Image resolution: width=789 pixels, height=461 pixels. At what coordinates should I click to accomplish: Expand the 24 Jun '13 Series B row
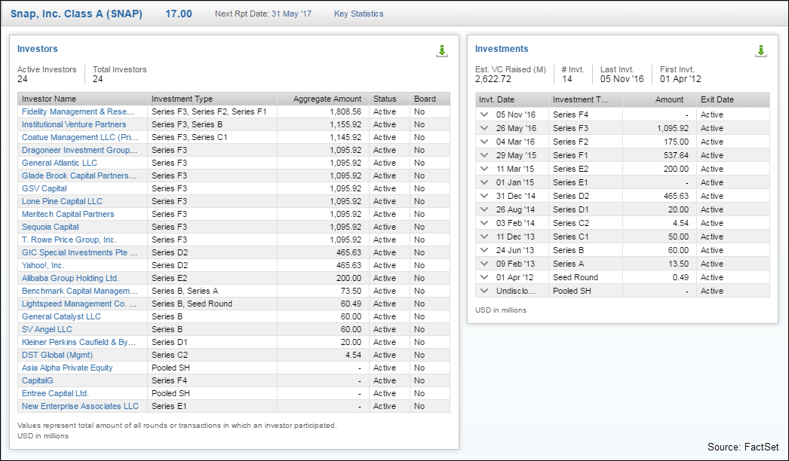tap(484, 250)
